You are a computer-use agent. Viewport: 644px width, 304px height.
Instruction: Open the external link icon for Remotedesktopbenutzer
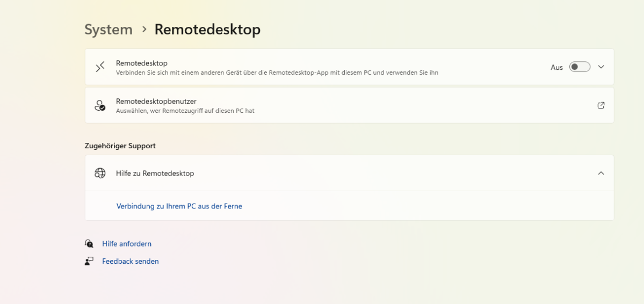coord(601,105)
